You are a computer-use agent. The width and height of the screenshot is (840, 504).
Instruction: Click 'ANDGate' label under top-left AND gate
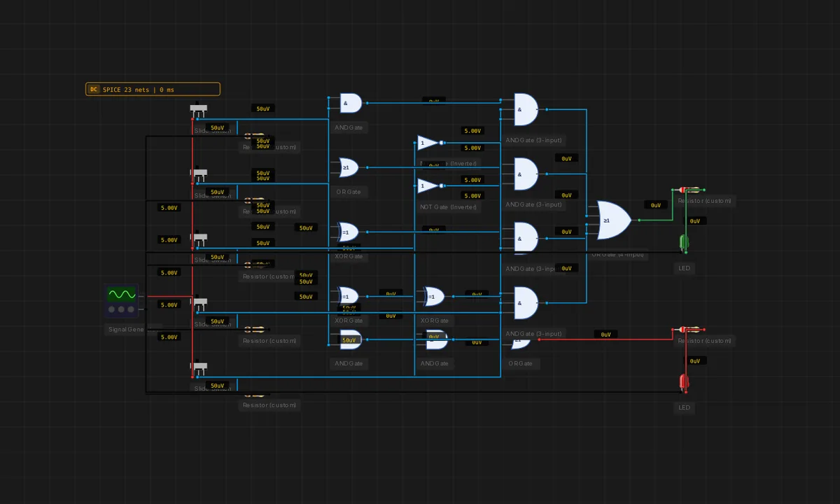tap(349, 127)
